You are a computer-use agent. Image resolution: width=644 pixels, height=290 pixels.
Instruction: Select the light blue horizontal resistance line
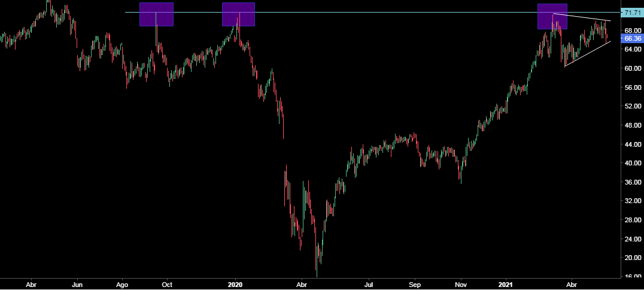(373, 13)
